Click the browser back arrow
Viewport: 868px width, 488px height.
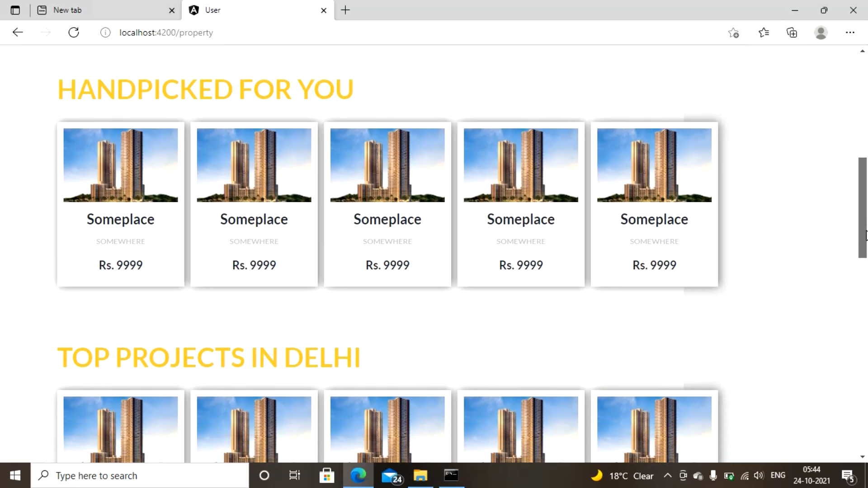18,33
